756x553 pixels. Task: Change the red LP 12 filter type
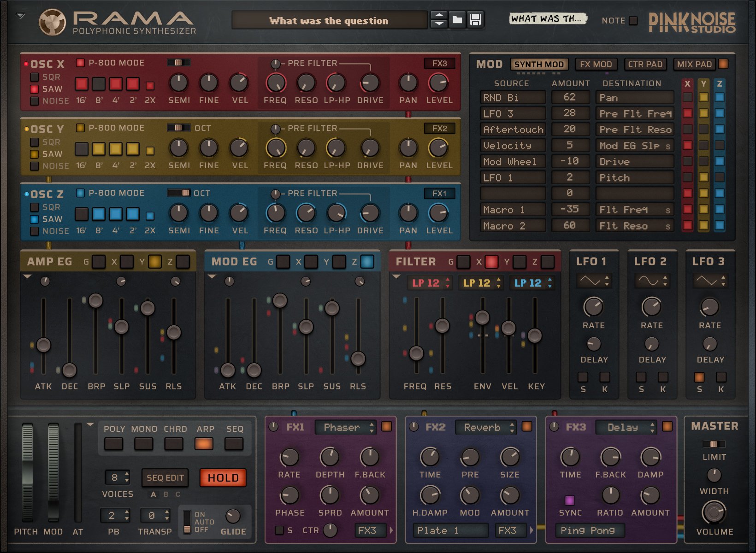pyautogui.click(x=430, y=283)
